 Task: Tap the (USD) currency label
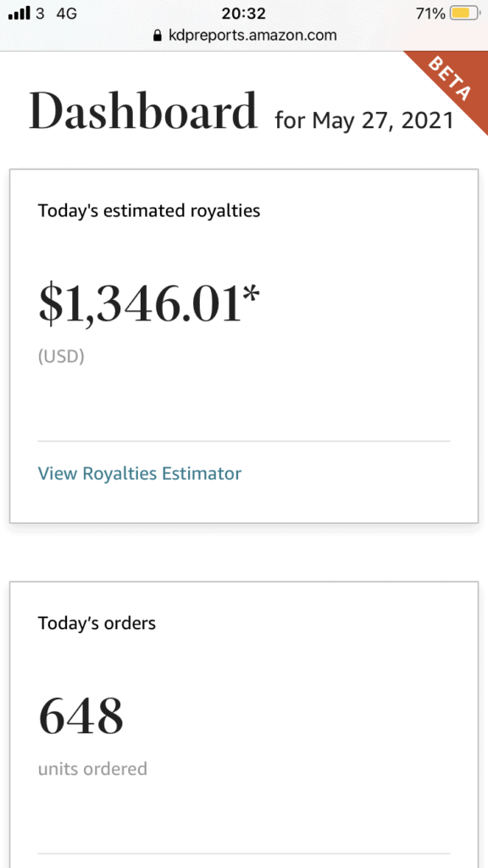pos(61,357)
